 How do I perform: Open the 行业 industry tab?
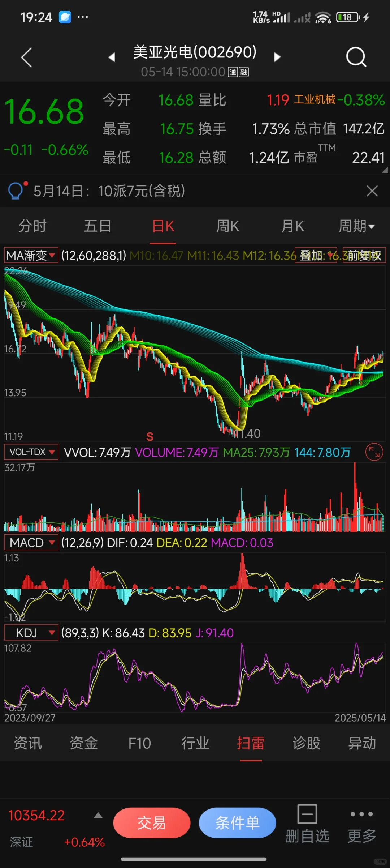[195, 743]
